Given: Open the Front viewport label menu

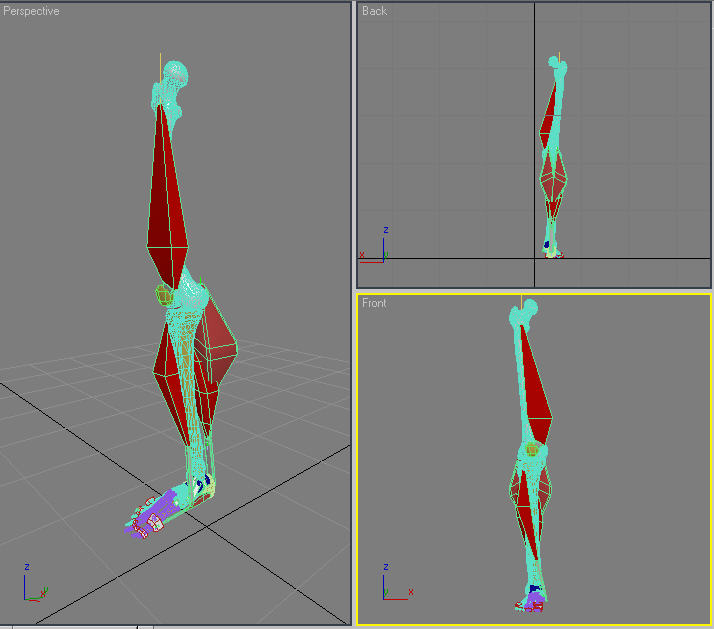Looking at the screenshot, I should [x=376, y=303].
